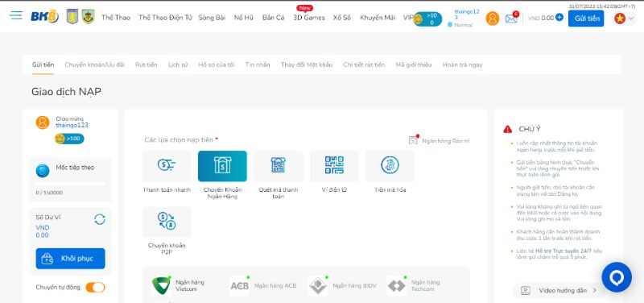644x303 pixels.
Task: Open Bắn Cá menu
Action: 273,18
